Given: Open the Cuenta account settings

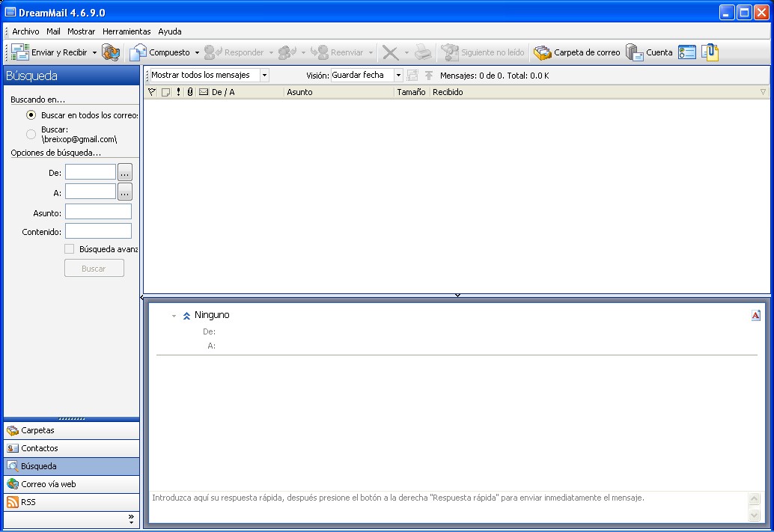Looking at the screenshot, I should [x=649, y=52].
